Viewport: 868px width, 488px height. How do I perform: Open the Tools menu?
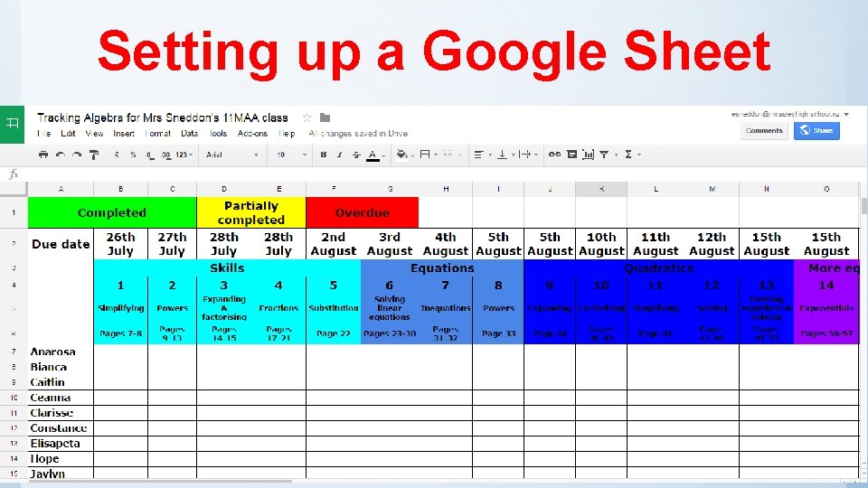(218, 134)
